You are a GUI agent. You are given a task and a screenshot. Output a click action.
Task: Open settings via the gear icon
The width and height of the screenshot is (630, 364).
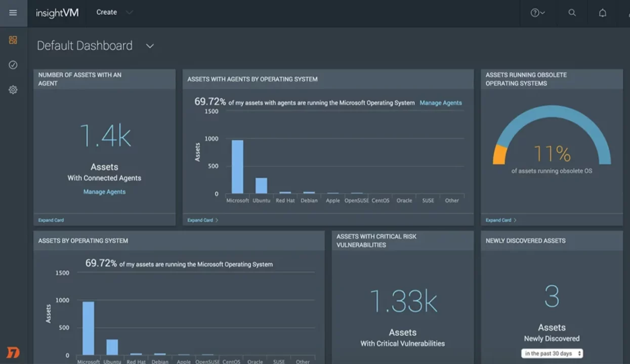[13, 89]
